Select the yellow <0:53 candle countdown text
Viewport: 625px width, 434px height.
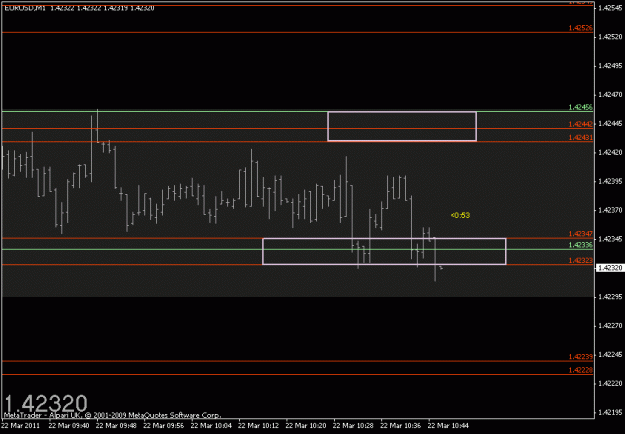click(460, 215)
